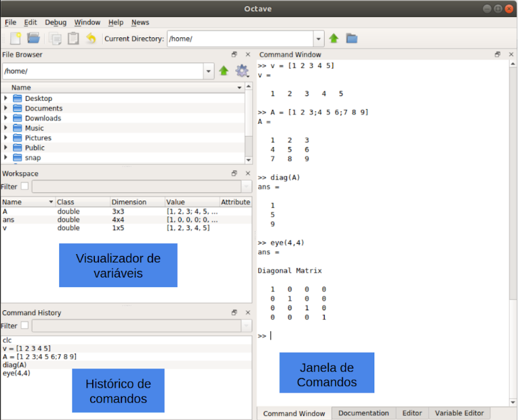Image resolution: width=518 pixels, height=420 pixels.
Task: Sort File Browser by Name column header
Action: coord(123,87)
